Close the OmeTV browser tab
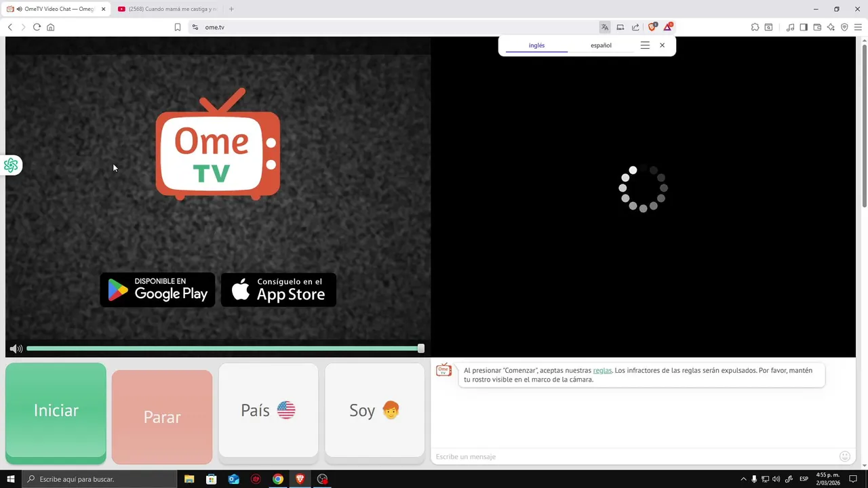 [103, 9]
